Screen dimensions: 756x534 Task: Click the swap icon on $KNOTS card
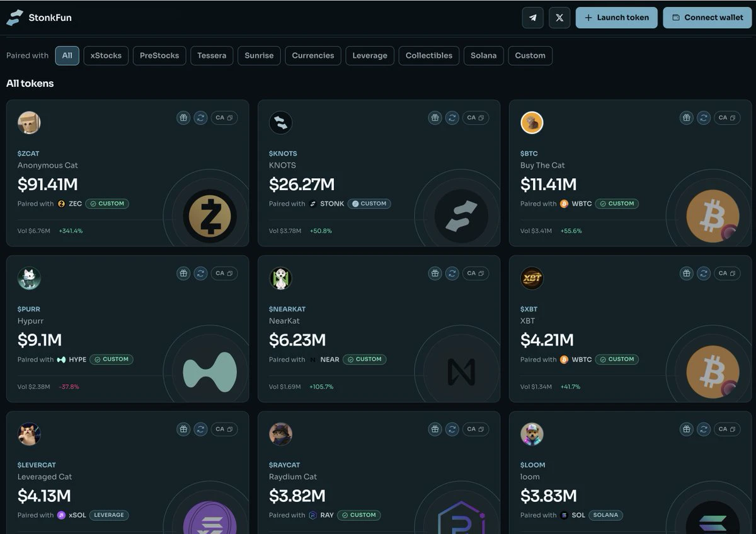452,118
